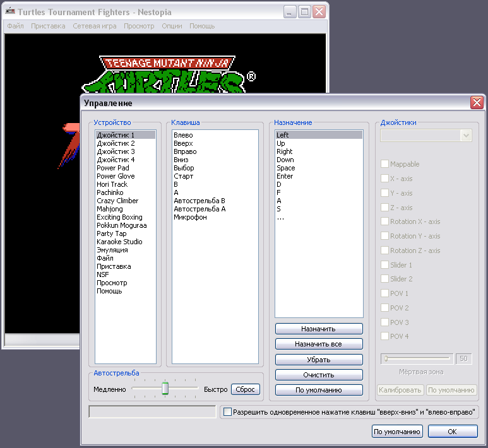Select Выбор in the Клавиша list
The image size is (488, 448).
(215, 168)
